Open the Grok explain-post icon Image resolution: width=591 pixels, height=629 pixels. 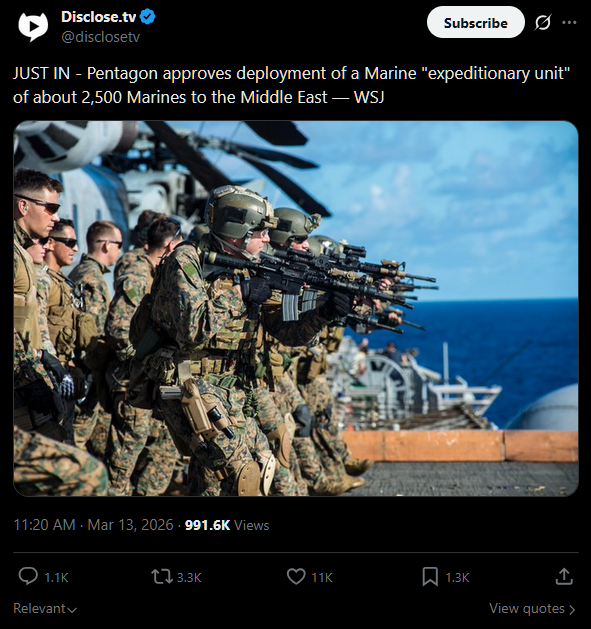click(x=542, y=22)
